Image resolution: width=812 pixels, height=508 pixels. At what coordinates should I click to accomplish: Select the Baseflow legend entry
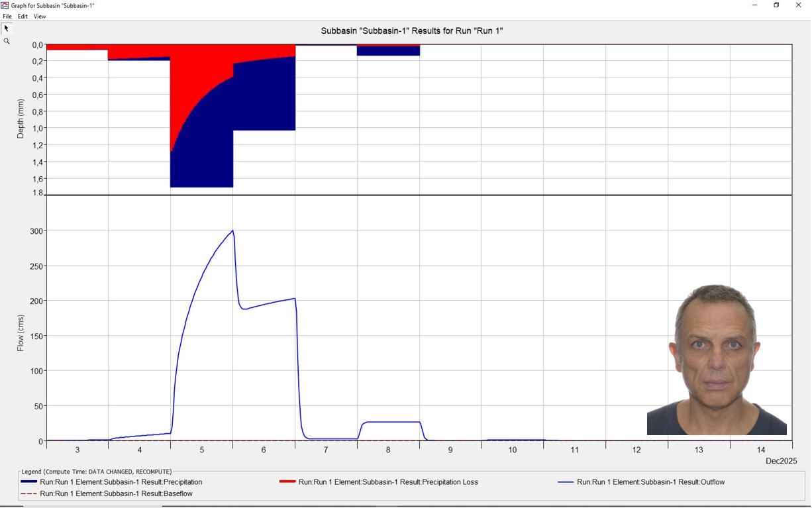(x=116, y=493)
